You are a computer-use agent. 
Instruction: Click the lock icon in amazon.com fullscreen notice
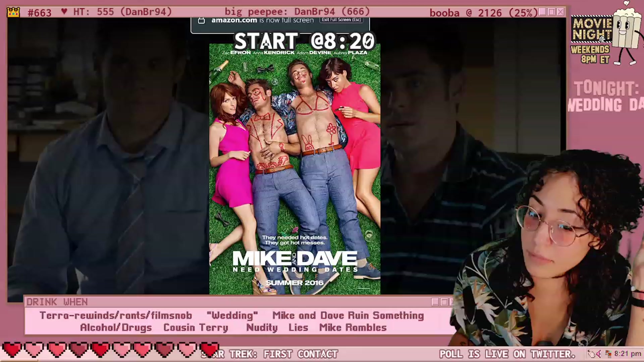pos(201,20)
